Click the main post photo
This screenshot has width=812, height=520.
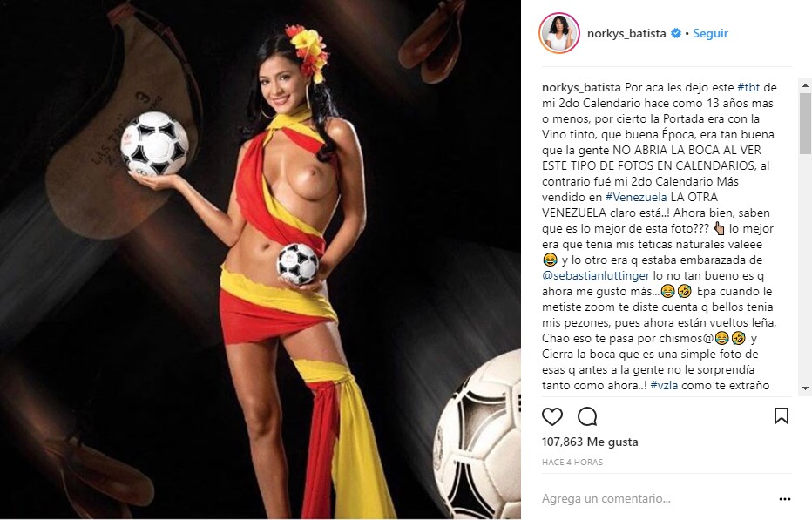coord(261,260)
